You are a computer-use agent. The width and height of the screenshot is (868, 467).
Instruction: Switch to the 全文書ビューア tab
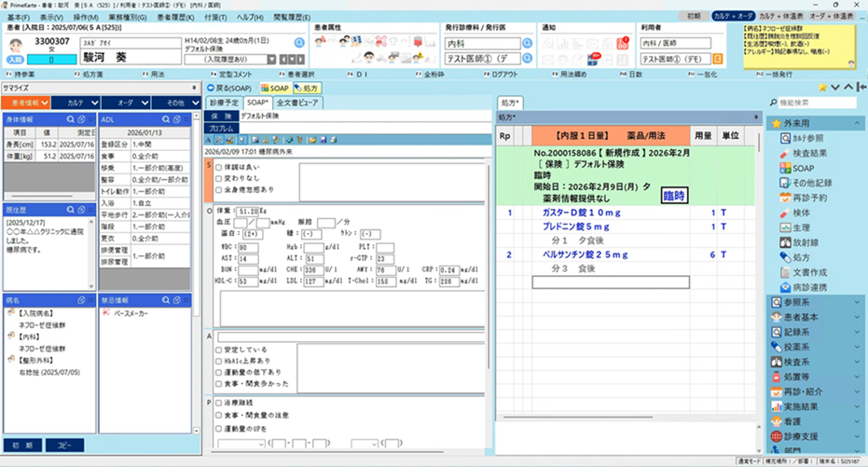click(297, 102)
